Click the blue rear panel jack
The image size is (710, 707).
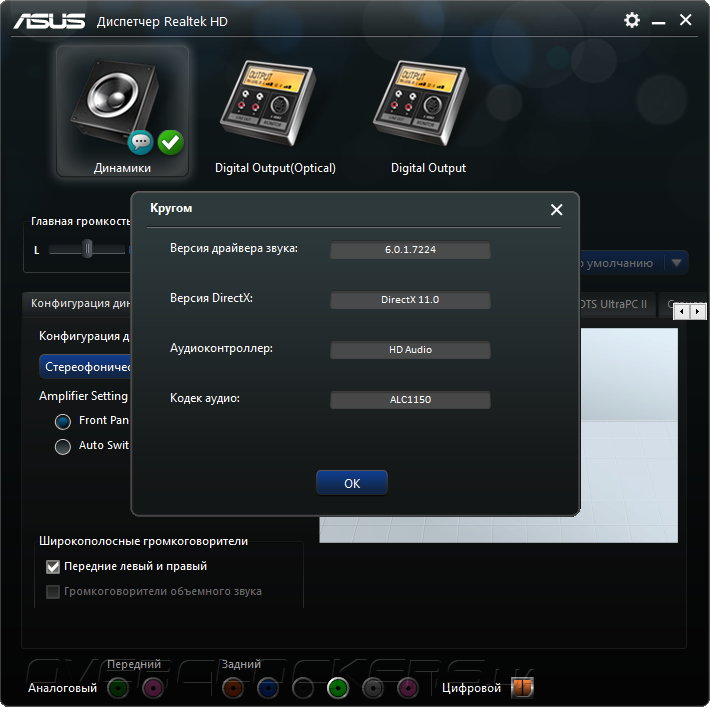point(268,688)
